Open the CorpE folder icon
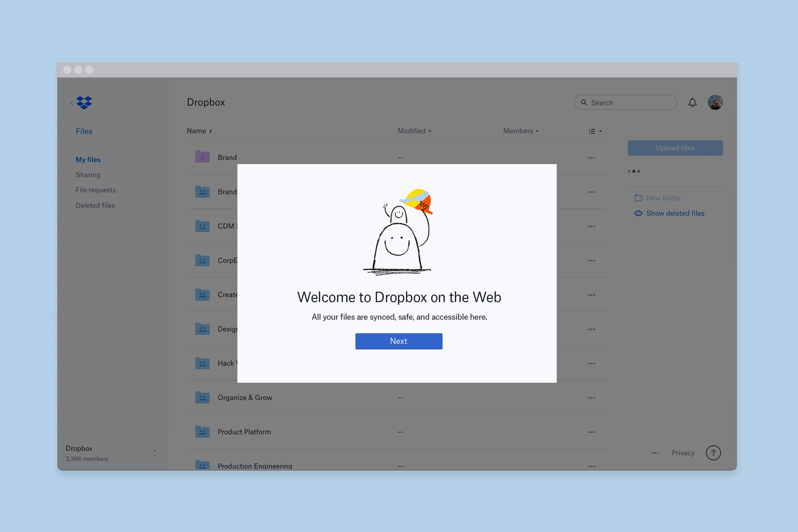Image resolution: width=798 pixels, height=532 pixels. (x=202, y=260)
